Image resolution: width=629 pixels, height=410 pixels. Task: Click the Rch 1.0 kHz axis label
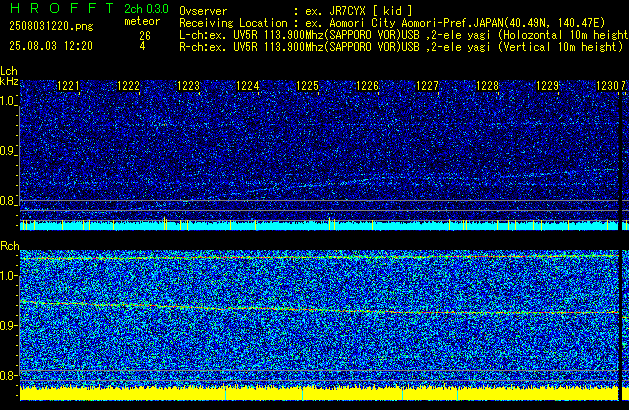pos(8,275)
